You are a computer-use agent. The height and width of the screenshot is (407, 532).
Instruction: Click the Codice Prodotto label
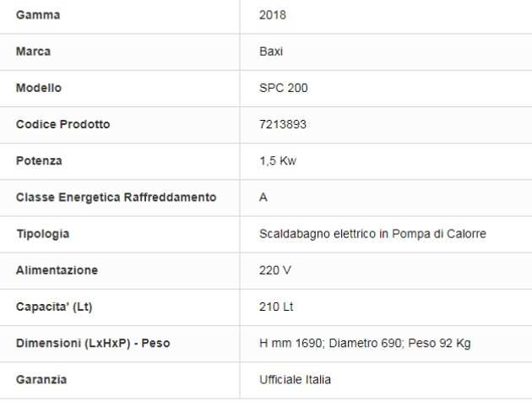pos(63,124)
